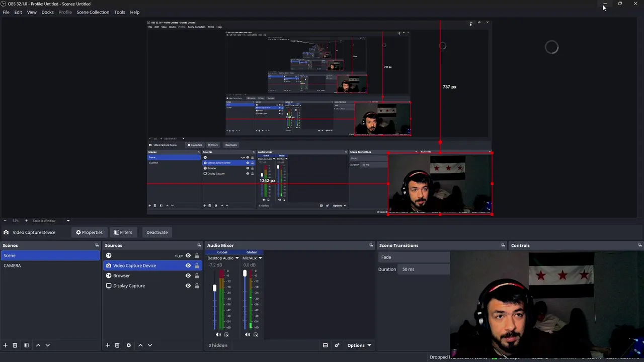Open the Help menu
This screenshot has height=362, width=644.
135,12
